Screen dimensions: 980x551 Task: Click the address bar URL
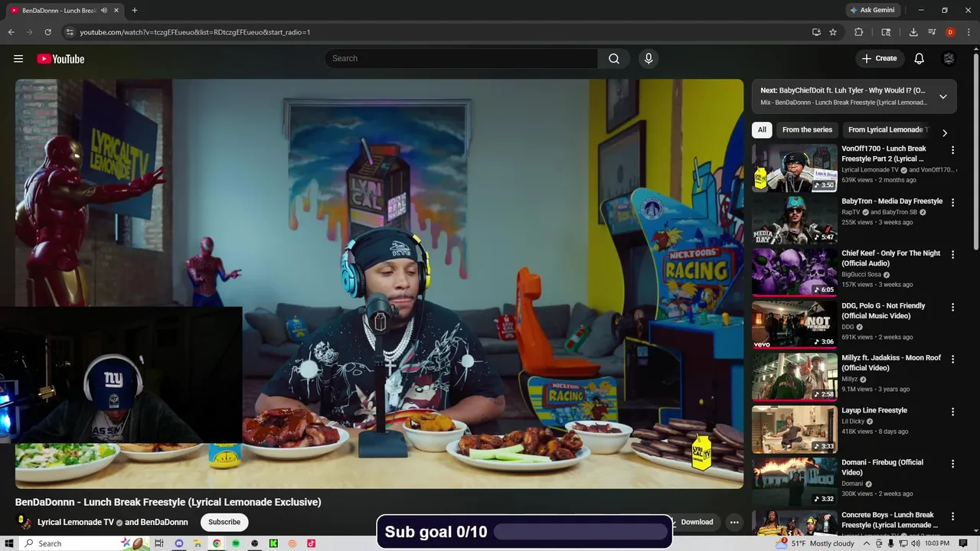(x=195, y=32)
